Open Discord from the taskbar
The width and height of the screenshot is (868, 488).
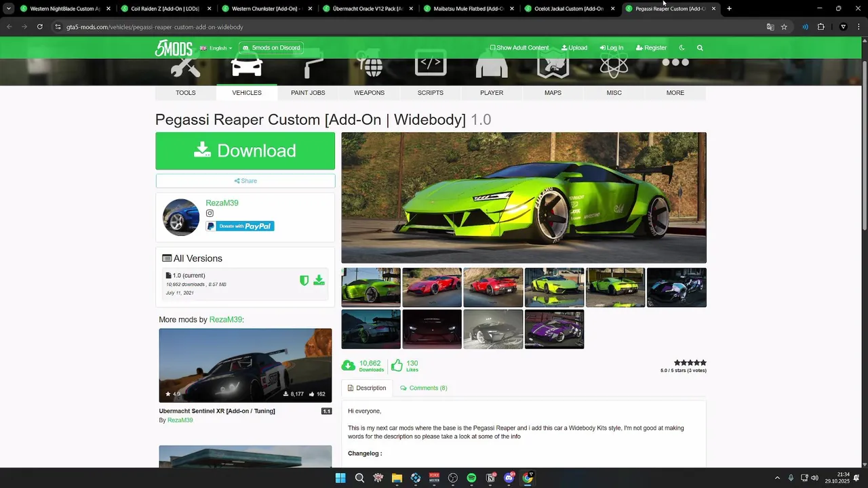(509, 478)
